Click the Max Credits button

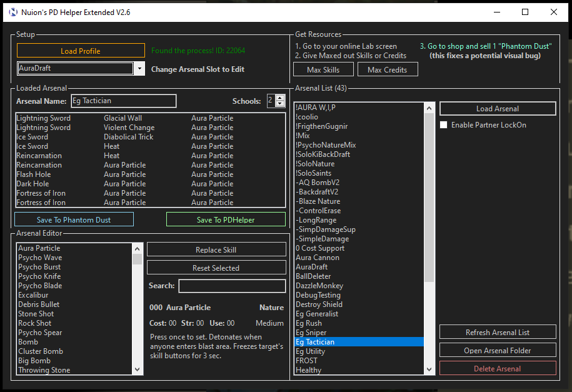coord(388,69)
